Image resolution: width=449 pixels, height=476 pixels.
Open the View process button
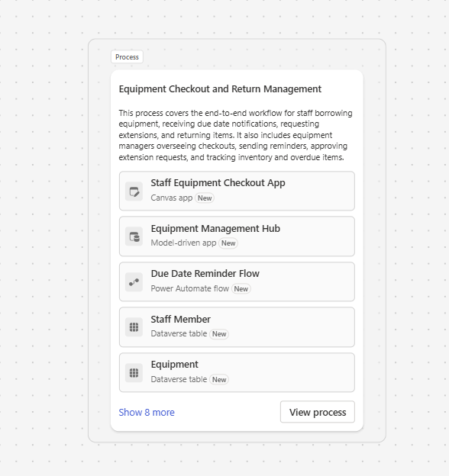(x=318, y=412)
